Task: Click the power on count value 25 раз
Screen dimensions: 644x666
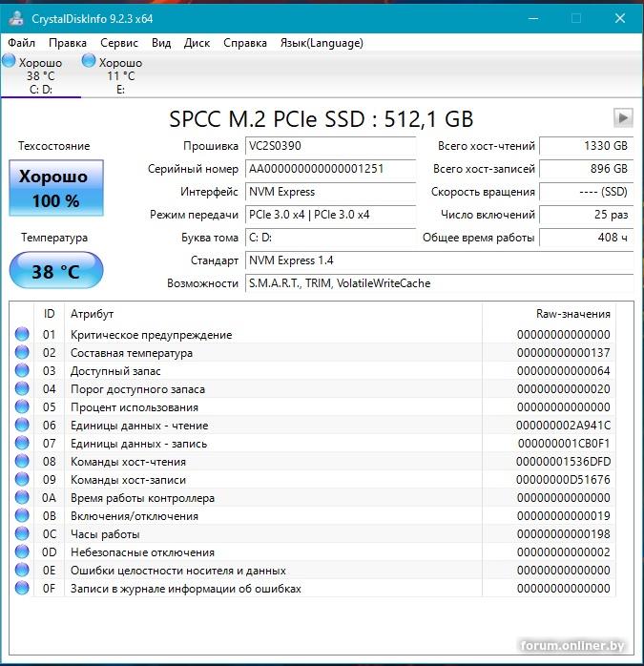Action: [586, 215]
